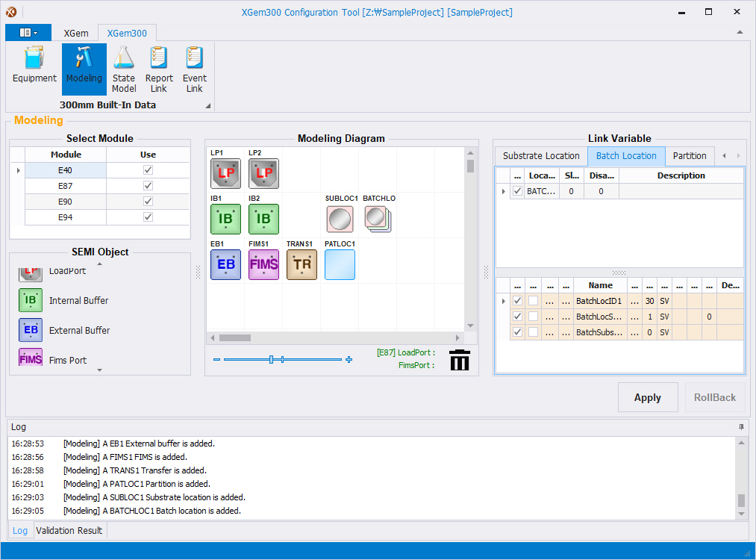Expand the E40 module row indicator
The height and width of the screenshot is (560, 756).
coord(19,170)
